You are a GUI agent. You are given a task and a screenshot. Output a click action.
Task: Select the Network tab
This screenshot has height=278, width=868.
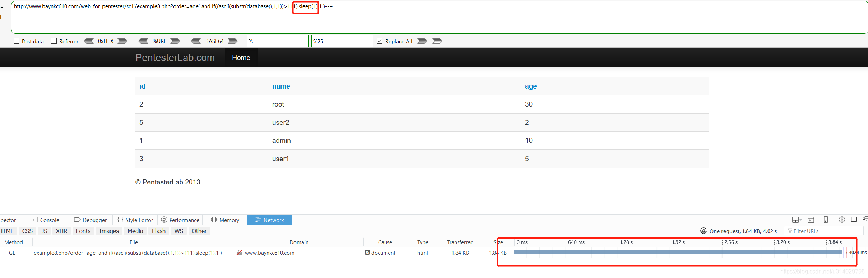coord(269,220)
